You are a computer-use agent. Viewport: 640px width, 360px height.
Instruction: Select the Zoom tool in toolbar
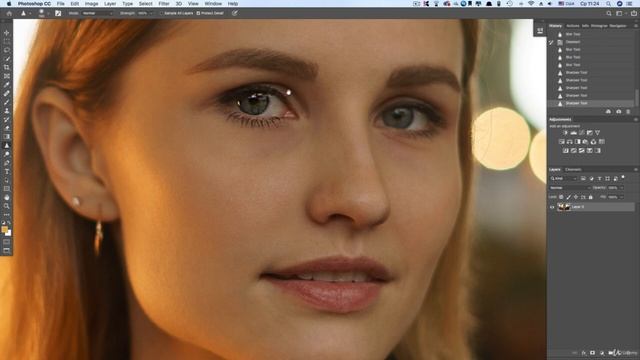click(x=7, y=206)
